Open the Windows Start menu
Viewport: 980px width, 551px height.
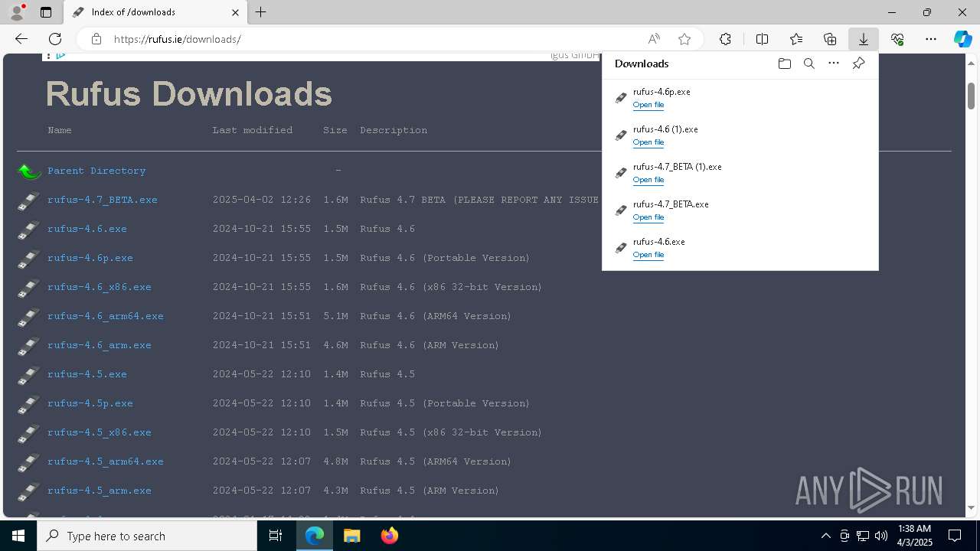(x=18, y=536)
